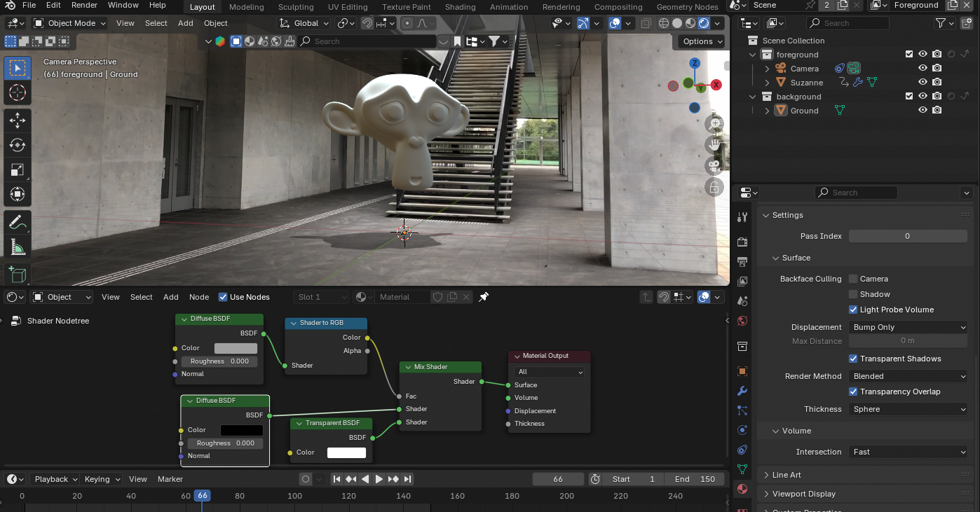
Task: Click the Select Box tool
Action: (18, 68)
